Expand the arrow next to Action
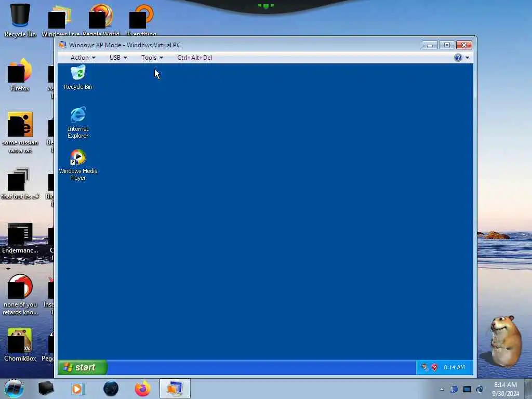This screenshot has width=532, height=399. coord(94,58)
